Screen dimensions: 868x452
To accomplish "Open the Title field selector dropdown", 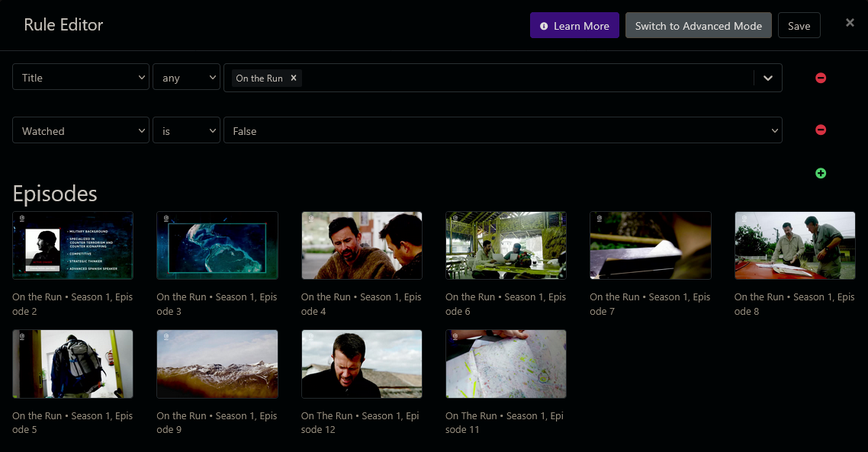I will [x=81, y=78].
